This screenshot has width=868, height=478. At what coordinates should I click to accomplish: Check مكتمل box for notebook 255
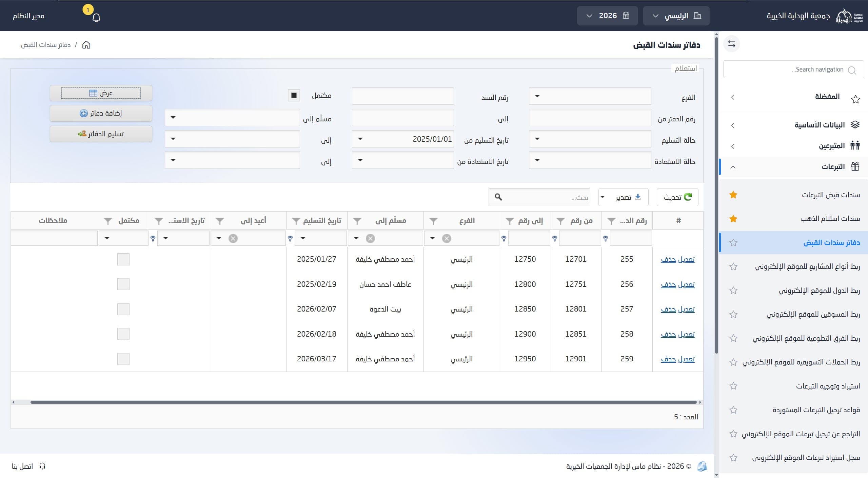pos(123,259)
